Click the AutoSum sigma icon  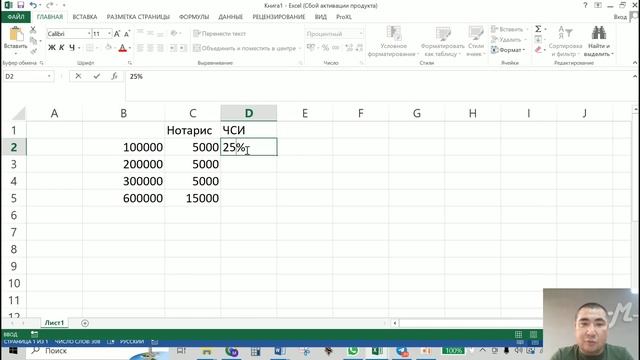[538, 29]
